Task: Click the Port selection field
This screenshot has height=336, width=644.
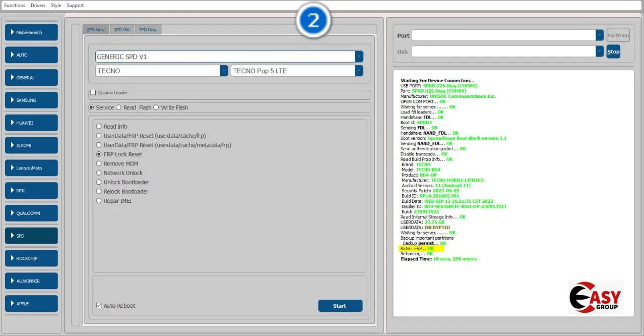Action: pyautogui.click(x=504, y=35)
